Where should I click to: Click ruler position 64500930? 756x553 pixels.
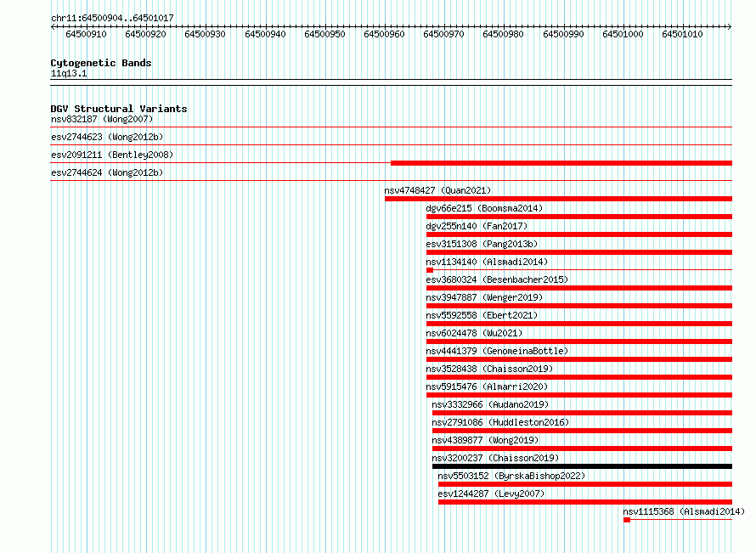pyautogui.click(x=205, y=34)
